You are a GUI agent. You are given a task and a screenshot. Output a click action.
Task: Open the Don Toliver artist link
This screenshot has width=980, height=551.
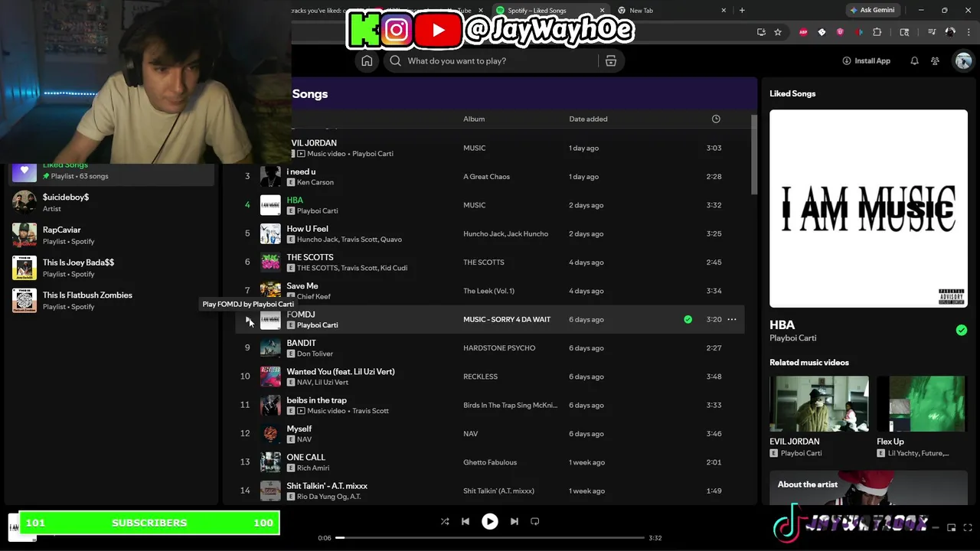[315, 354]
